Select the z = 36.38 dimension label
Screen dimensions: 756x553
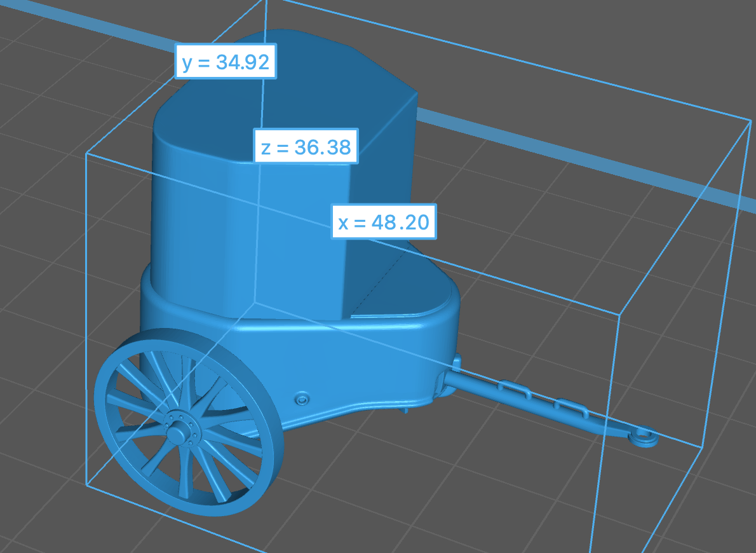(305, 147)
